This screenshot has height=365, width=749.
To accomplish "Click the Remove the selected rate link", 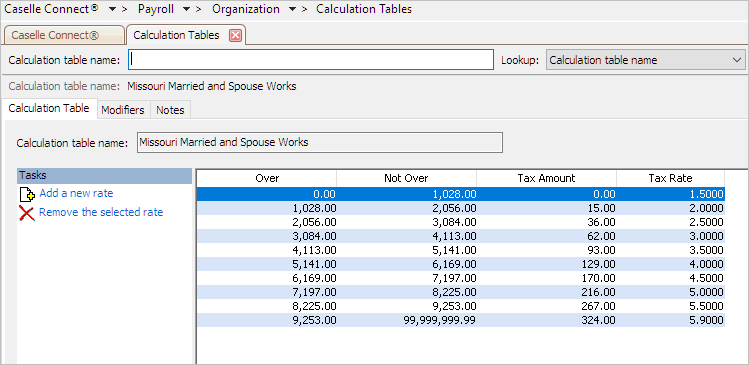I will point(101,212).
